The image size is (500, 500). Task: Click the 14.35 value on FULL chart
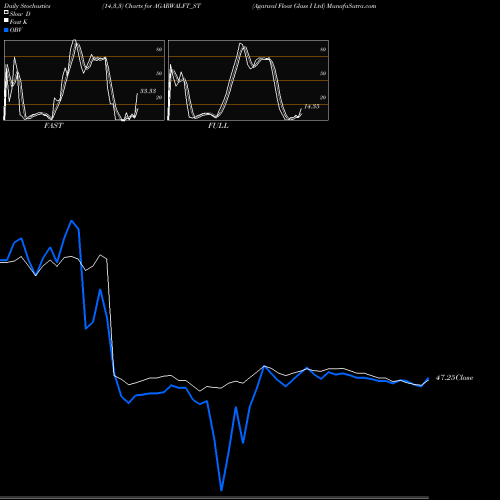312,106
